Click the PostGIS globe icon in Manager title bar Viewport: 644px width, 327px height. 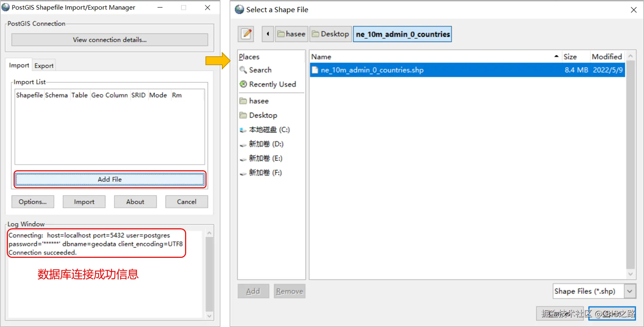tap(6, 7)
